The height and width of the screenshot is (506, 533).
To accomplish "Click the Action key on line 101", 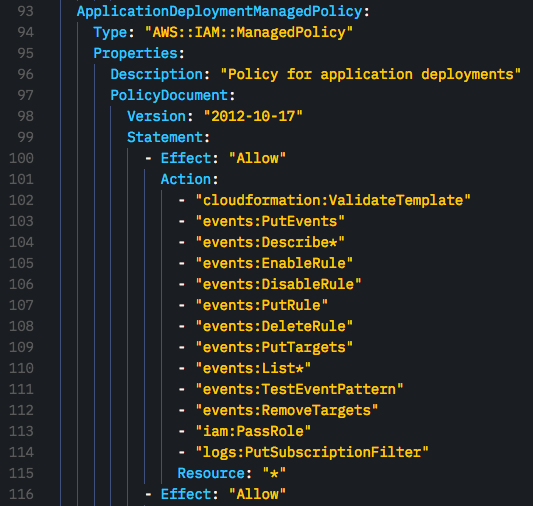I will click(186, 179).
